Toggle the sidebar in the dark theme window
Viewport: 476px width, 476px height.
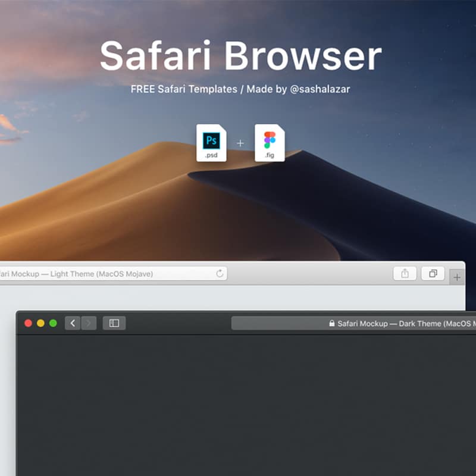[x=114, y=324]
